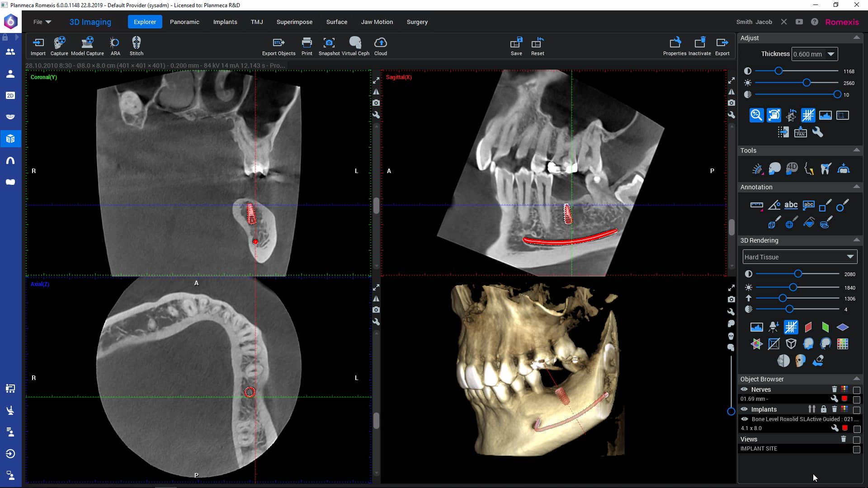Select the ruler measurement annotation tool
The height and width of the screenshot is (488, 868).
pyautogui.click(x=756, y=205)
